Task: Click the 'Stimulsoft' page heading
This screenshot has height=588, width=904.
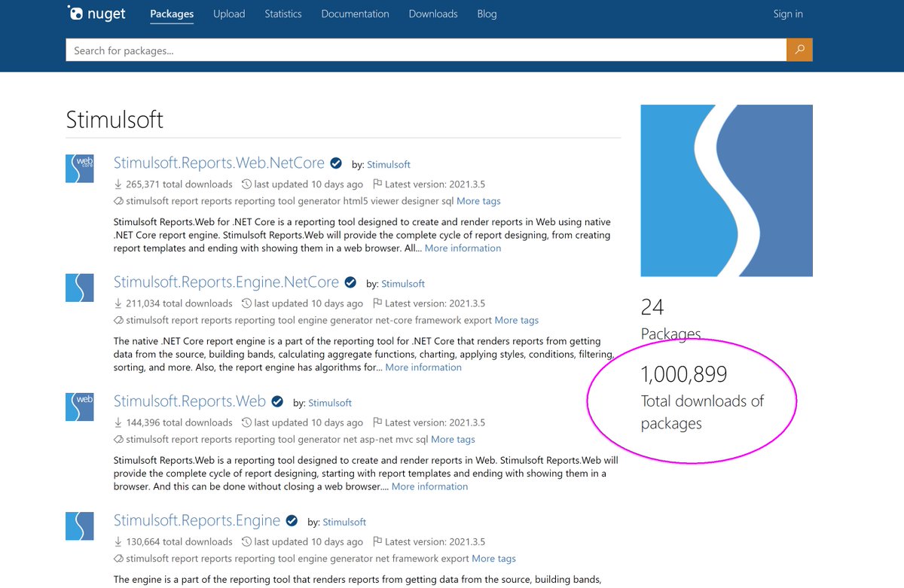Action: click(x=115, y=120)
